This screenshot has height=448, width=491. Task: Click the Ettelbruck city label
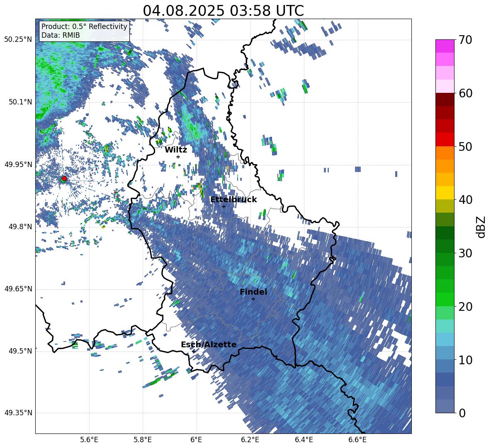pos(233,200)
